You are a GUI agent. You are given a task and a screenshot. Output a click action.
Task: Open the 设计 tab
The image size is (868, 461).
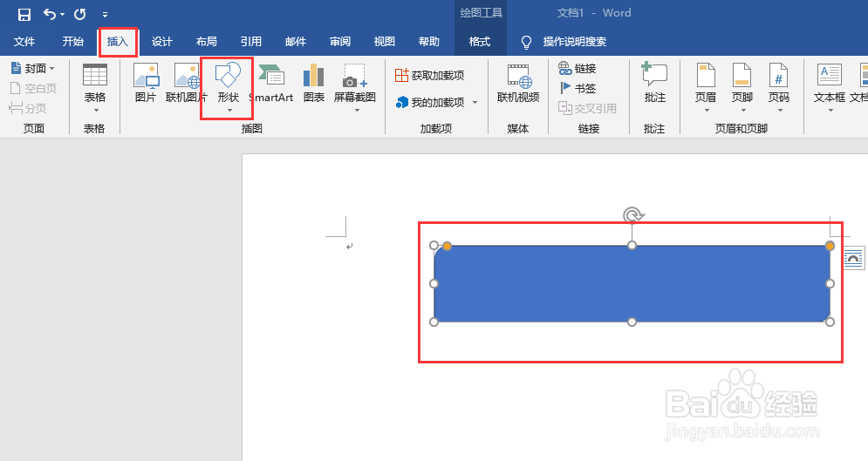161,42
